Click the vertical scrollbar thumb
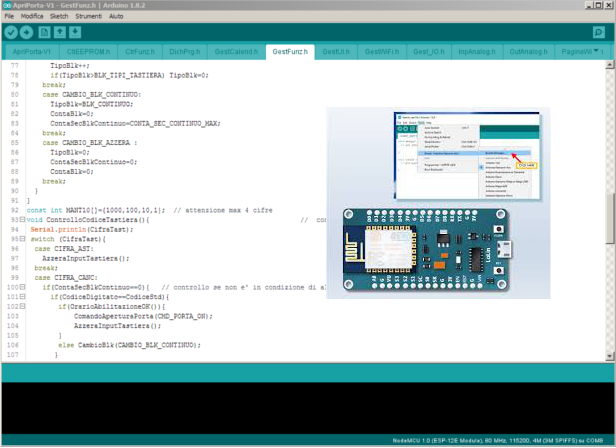 pyautogui.click(x=610, y=219)
